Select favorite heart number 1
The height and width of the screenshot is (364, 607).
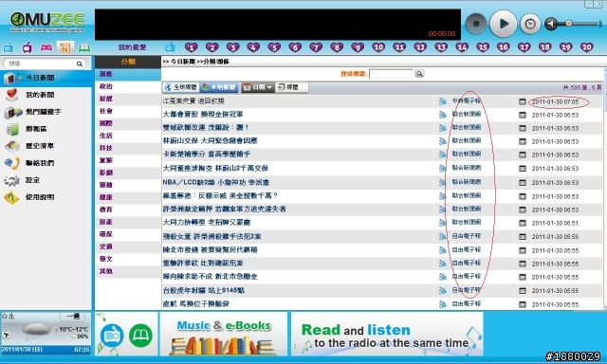(x=192, y=47)
